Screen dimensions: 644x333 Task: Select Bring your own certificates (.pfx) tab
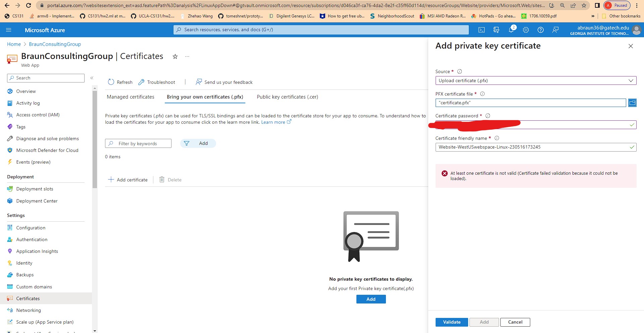tap(205, 97)
